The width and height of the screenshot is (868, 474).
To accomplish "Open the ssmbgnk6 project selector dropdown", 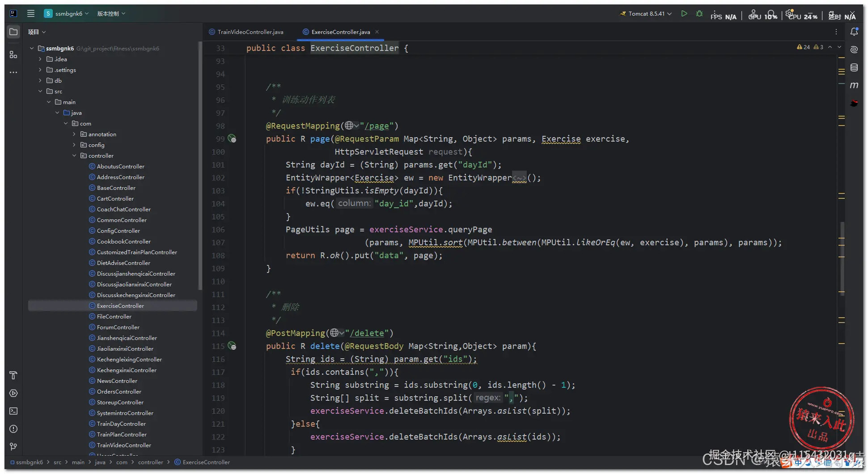I will point(66,13).
